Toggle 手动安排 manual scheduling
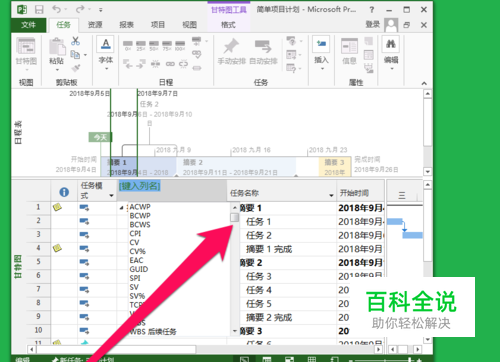The width and height of the screenshot is (500, 362). click(x=232, y=51)
